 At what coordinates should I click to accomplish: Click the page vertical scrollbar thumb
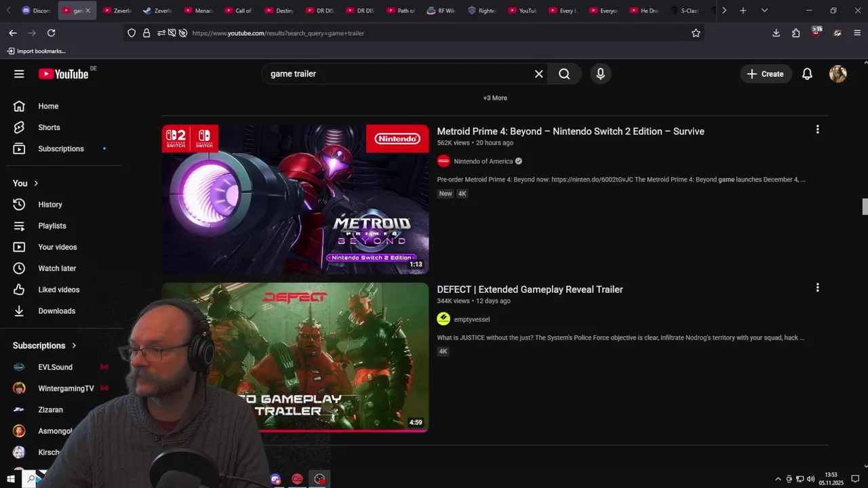865,207
